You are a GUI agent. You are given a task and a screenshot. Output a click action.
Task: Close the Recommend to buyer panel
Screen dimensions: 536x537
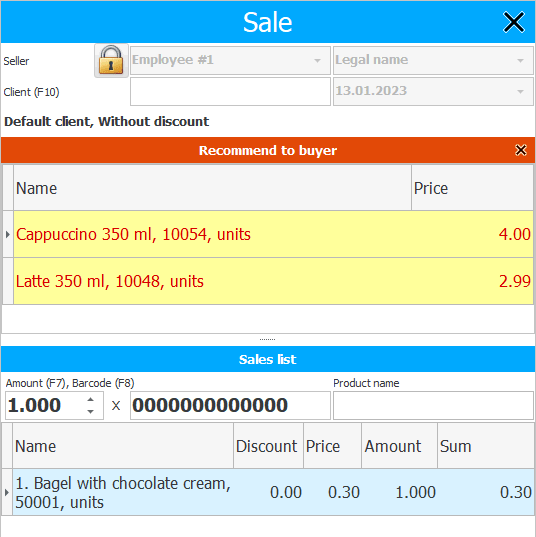[x=521, y=150]
